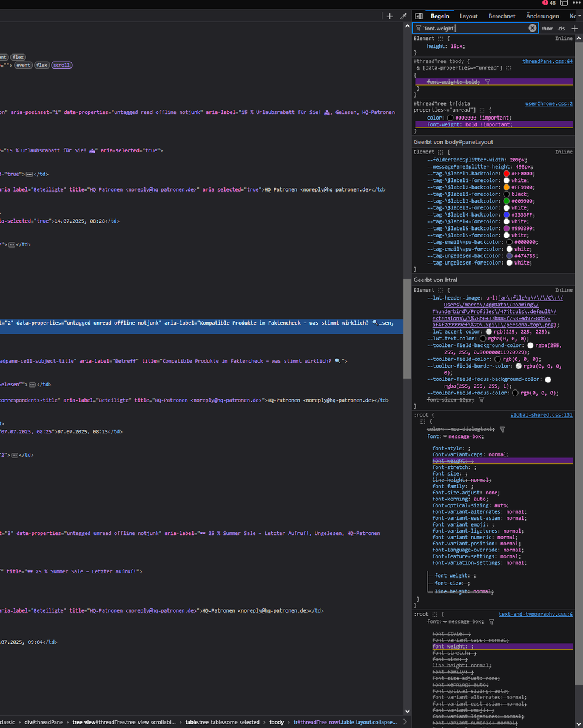Open the userChrome.css:2 source link
The height and width of the screenshot is (728, 583).
pyautogui.click(x=548, y=104)
